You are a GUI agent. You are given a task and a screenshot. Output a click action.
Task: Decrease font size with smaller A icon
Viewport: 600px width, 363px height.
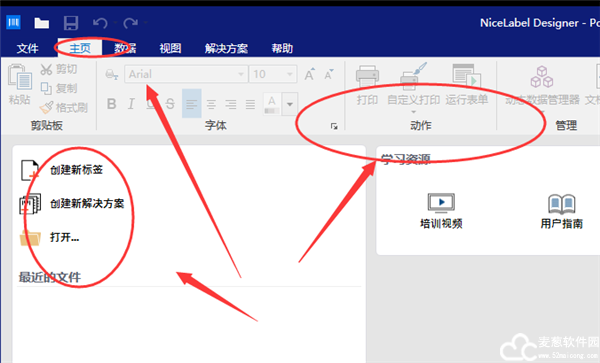329,74
